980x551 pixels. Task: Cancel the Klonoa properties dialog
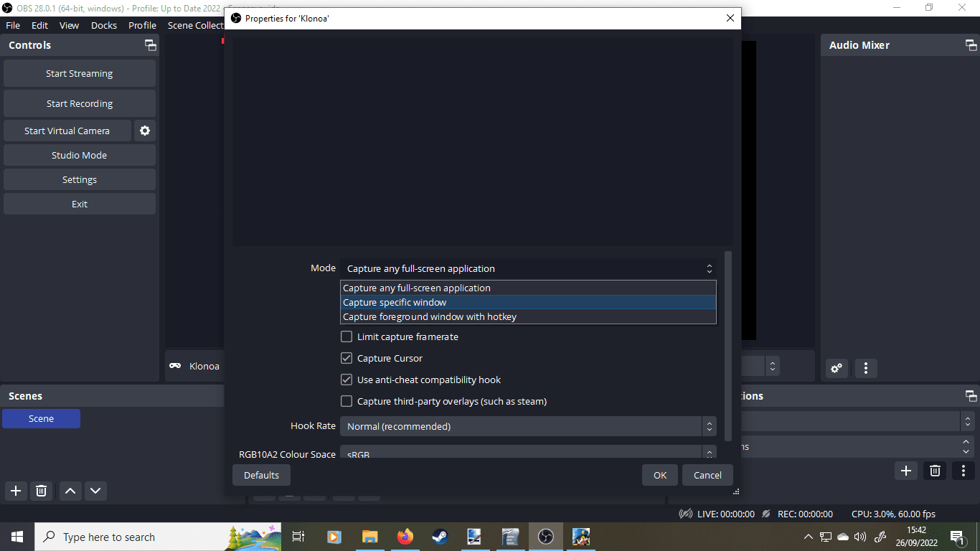[x=707, y=475]
